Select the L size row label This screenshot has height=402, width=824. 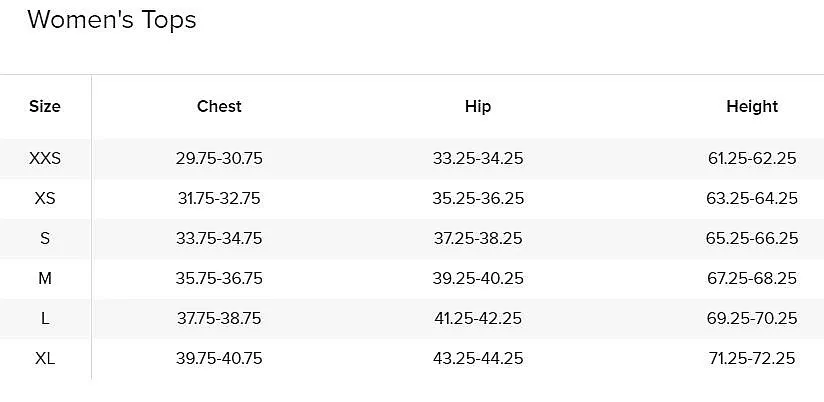45,318
